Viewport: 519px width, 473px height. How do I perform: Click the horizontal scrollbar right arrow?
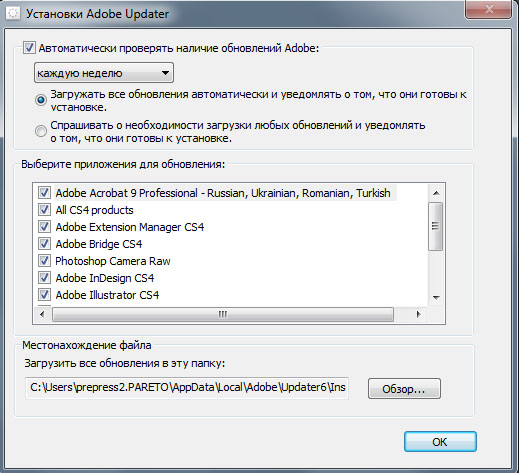[419, 314]
